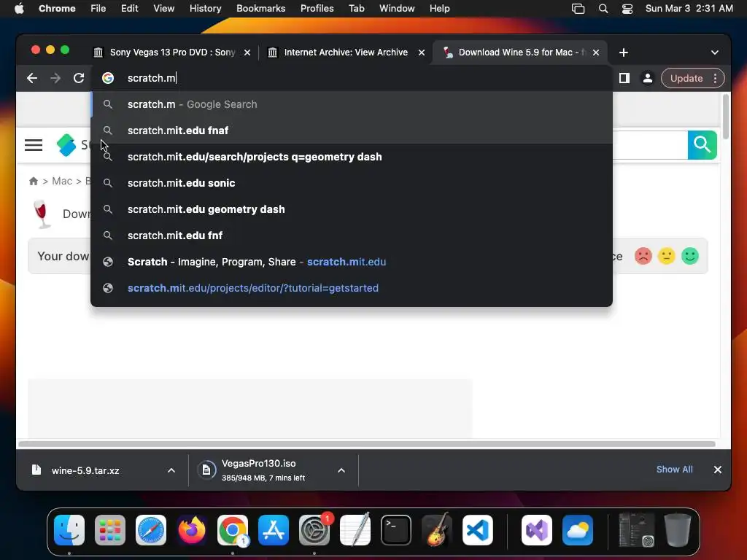This screenshot has width=747, height=560.
Task: Open the File menu
Action: pos(98,9)
